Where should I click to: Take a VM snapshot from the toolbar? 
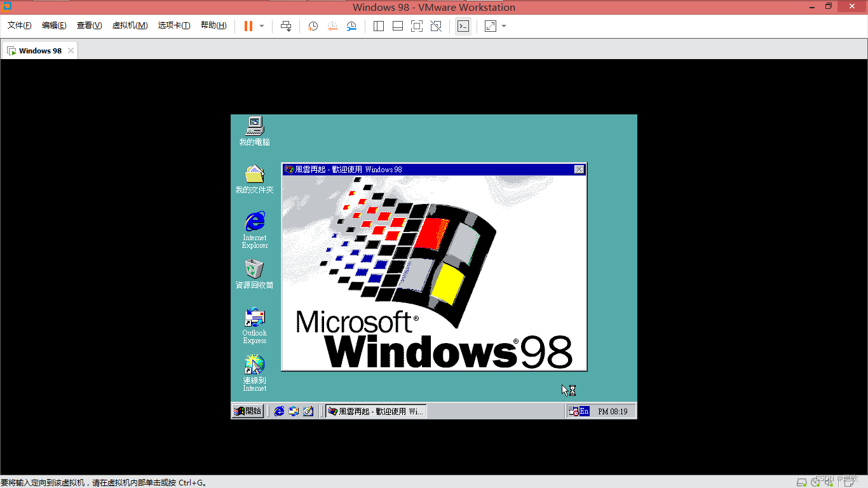tap(312, 26)
